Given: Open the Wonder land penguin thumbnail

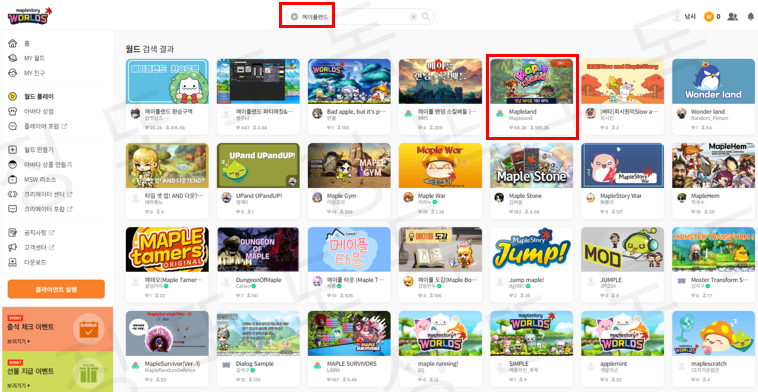Looking at the screenshot, I should [x=714, y=81].
